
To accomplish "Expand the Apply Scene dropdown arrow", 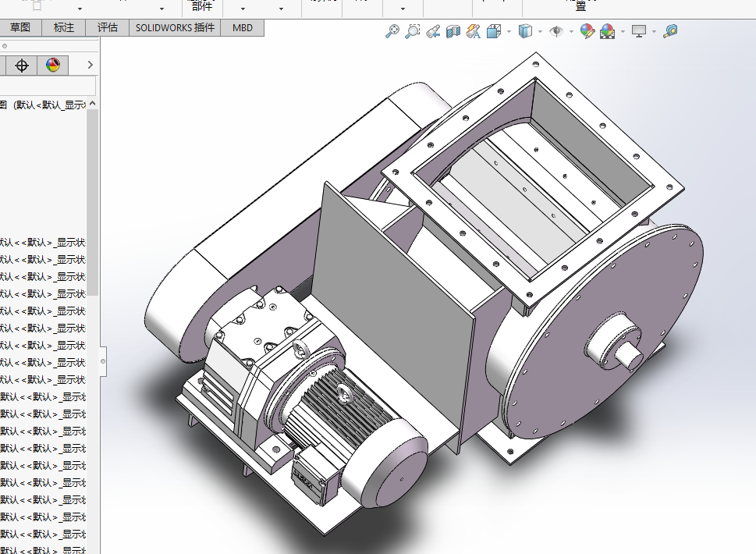I will pyautogui.click(x=623, y=32).
